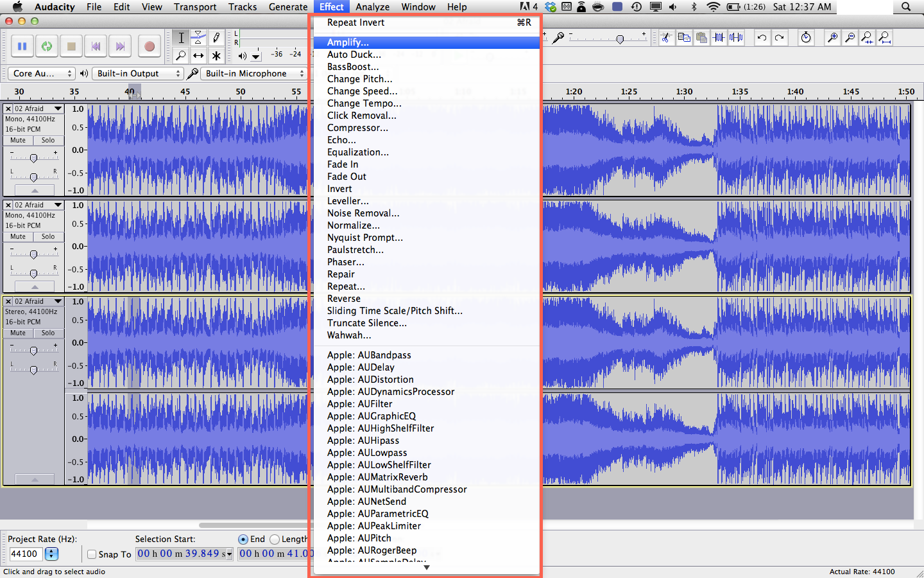This screenshot has width=924, height=578.
Task: Click the Fit Selection zoom icon
Action: point(867,38)
